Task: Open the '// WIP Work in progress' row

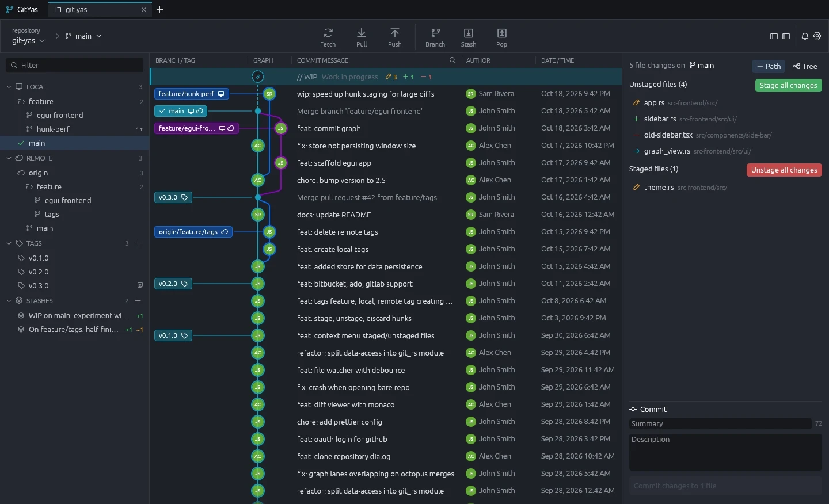Action: click(386, 77)
